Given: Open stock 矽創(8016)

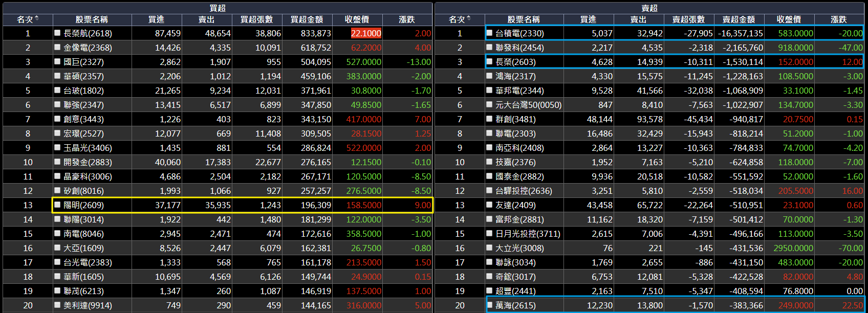Looking at the screenshot, I should tap(83, 191).
